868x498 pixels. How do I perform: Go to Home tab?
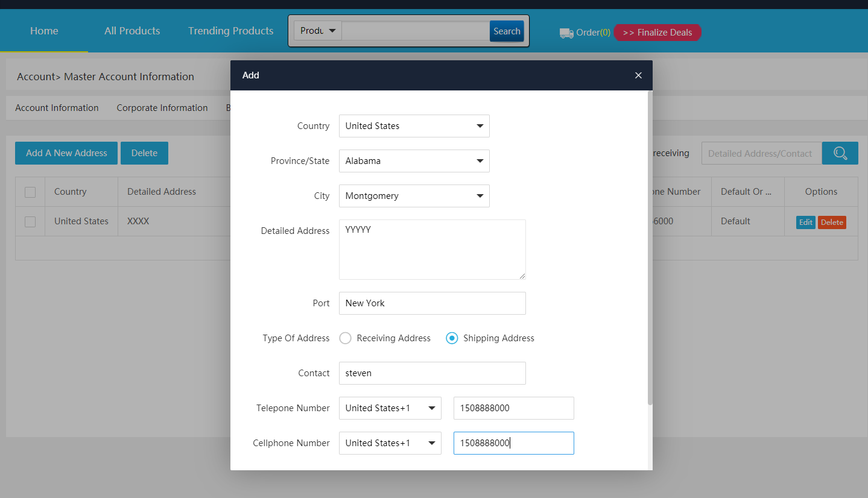[44, 31]
